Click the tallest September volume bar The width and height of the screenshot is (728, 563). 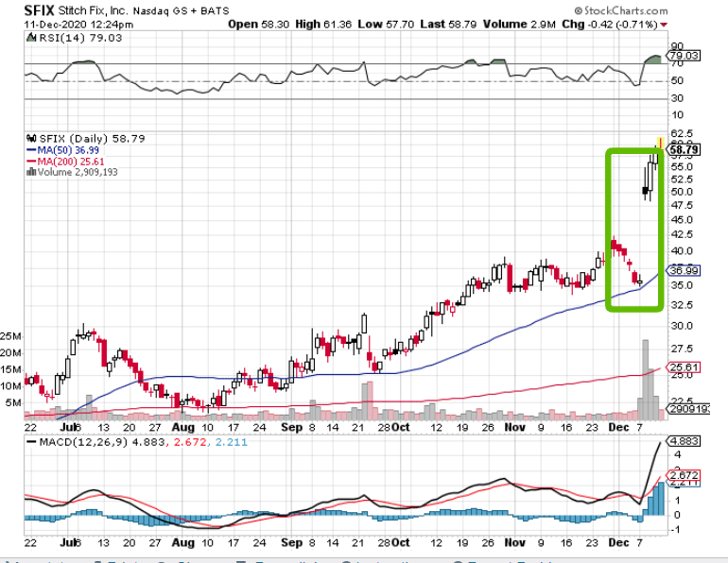[x=370, y=401]
